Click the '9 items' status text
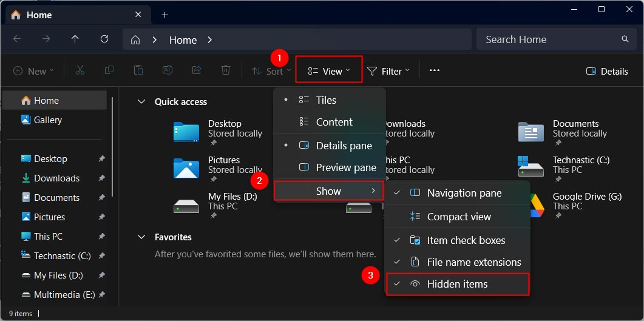The width and height of the screenshot is (644, 321). (21, 314)
